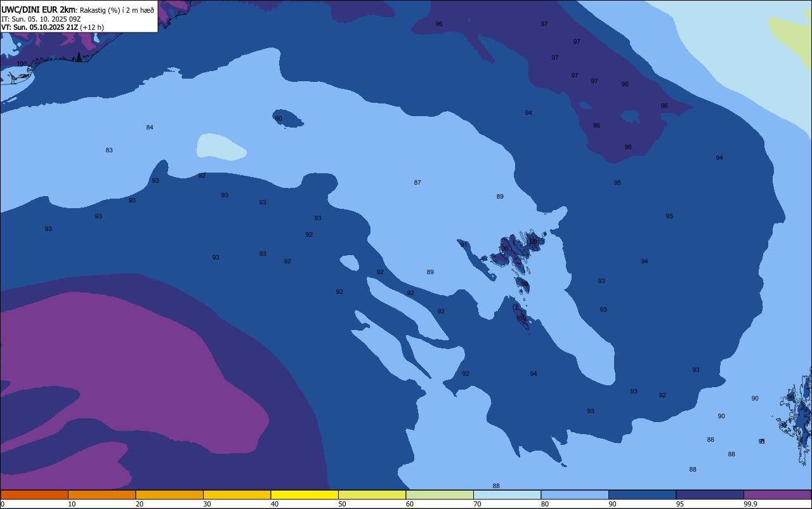Click the pale blue 70–80 legend swatch
This screenshot has width=812, height=509.
pos(507,494)
